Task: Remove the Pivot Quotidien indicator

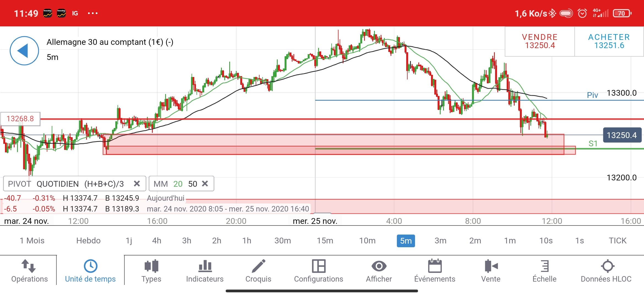Action: tap(137, 184)
